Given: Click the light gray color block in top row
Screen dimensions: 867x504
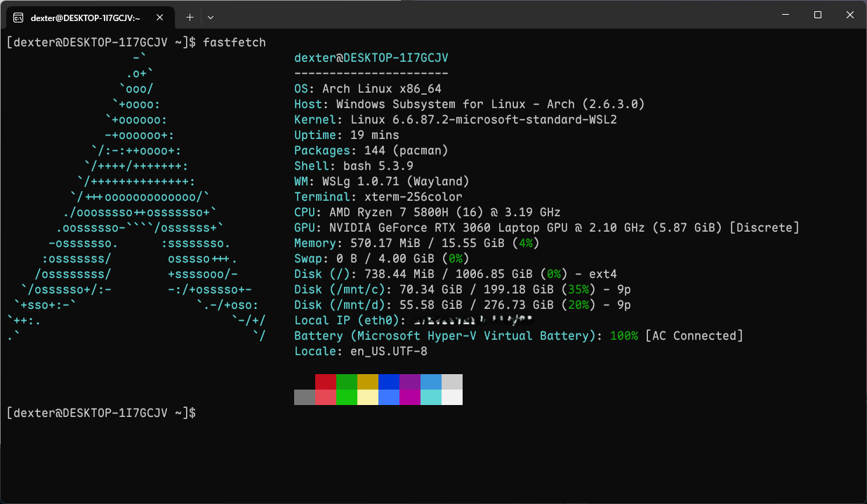Looking at the screenshot, I should [452, 382].
